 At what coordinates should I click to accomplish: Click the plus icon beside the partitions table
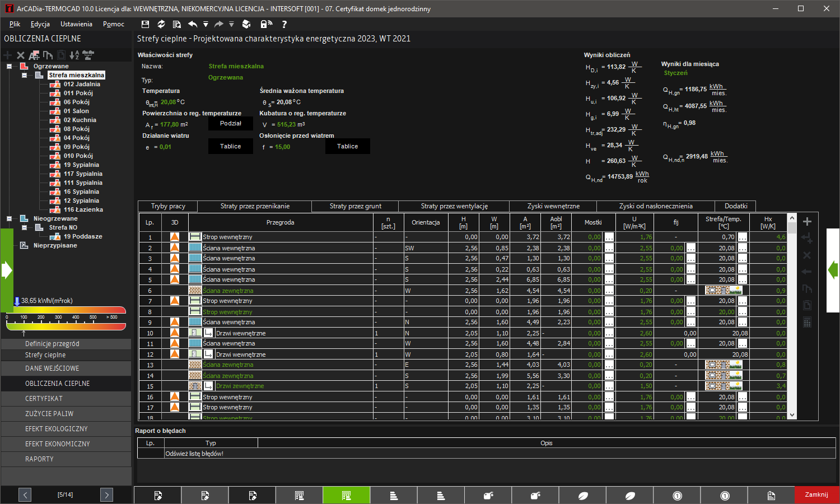807,221
